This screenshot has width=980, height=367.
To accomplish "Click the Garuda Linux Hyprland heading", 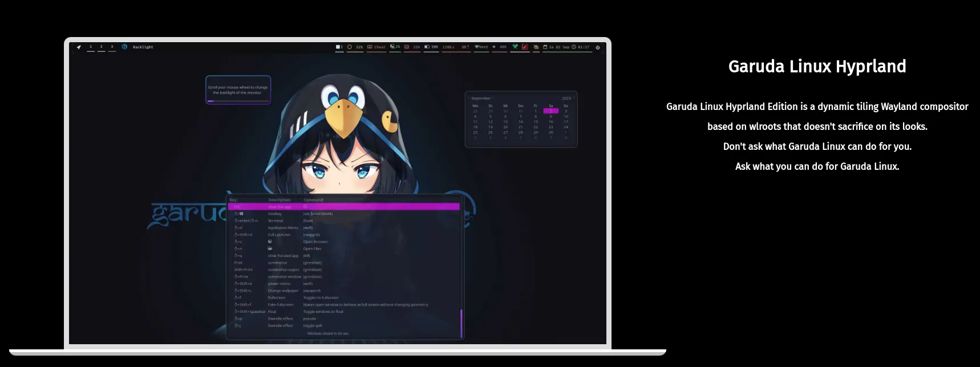I will click(x=817, y=66).
